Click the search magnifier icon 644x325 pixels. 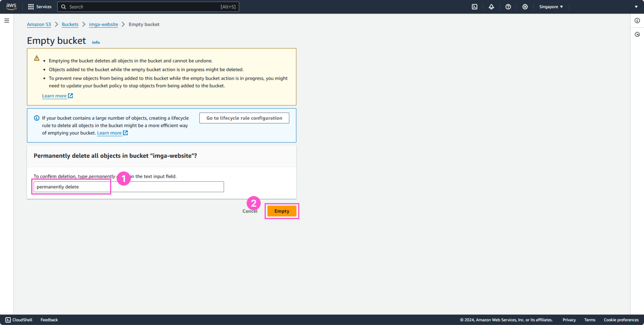64,7
